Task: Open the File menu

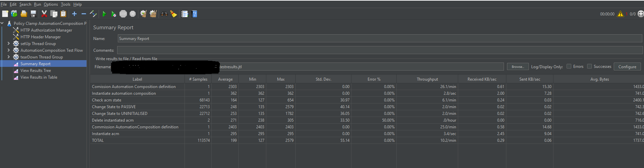Action: point(4,4)
